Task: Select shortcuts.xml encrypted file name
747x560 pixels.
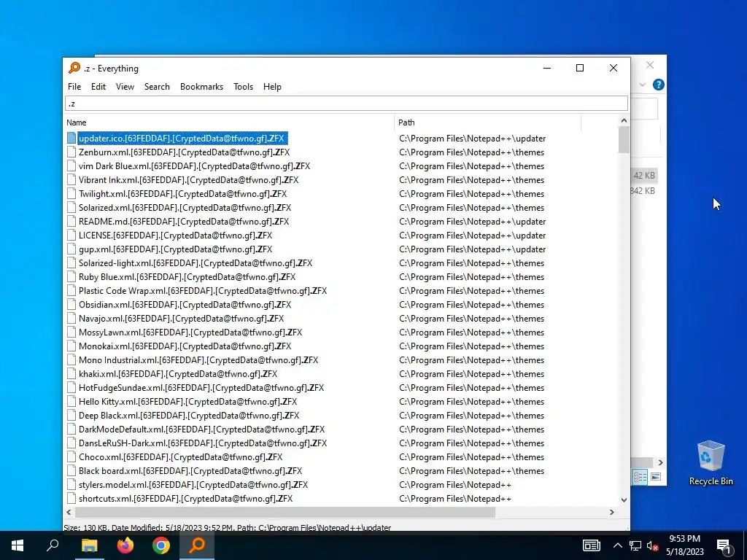Action: pos(185,498)
